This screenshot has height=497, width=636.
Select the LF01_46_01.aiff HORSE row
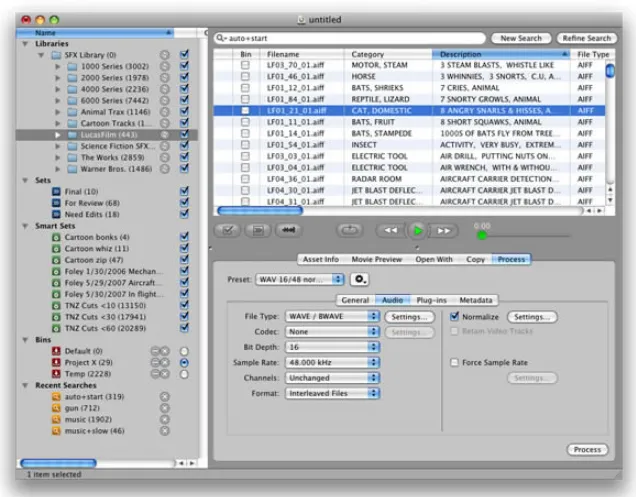(x=409, y=76)
